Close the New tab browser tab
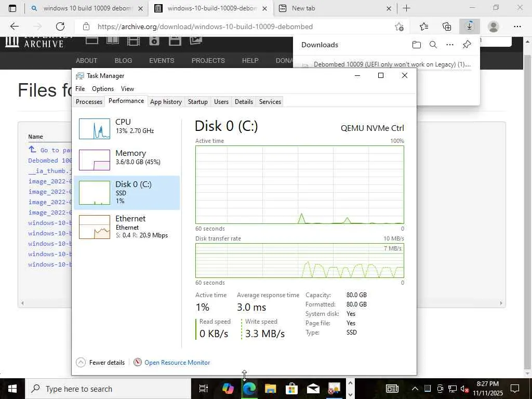532x399 pixels. coord(389,8)
